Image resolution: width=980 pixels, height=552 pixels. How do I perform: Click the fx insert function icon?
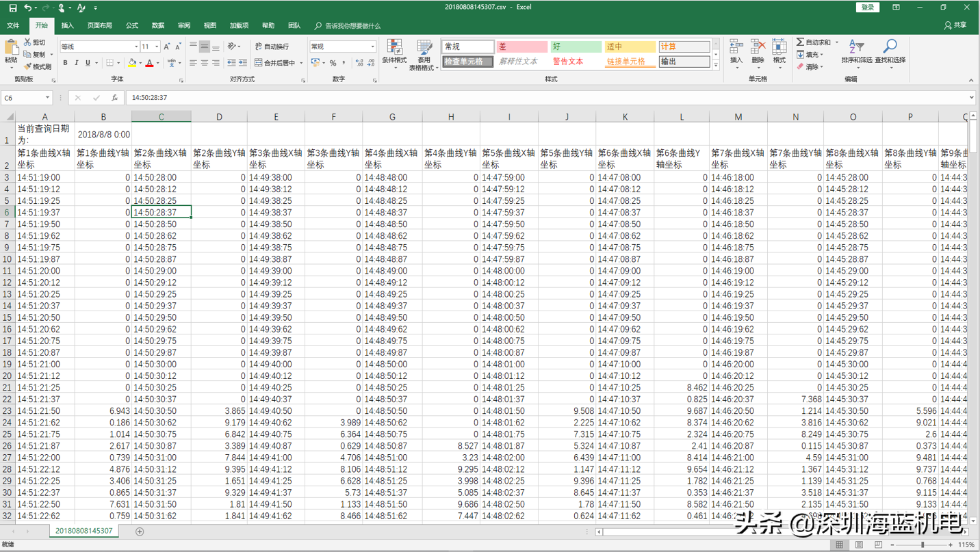click(114, 98)
